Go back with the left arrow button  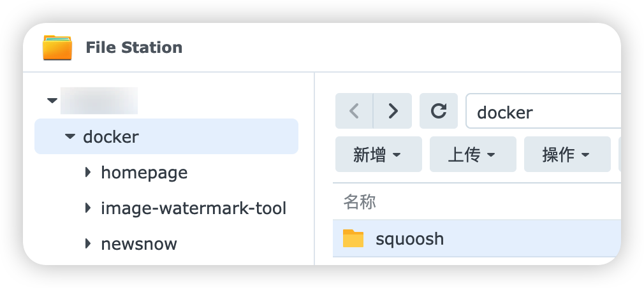coord(355,112)
